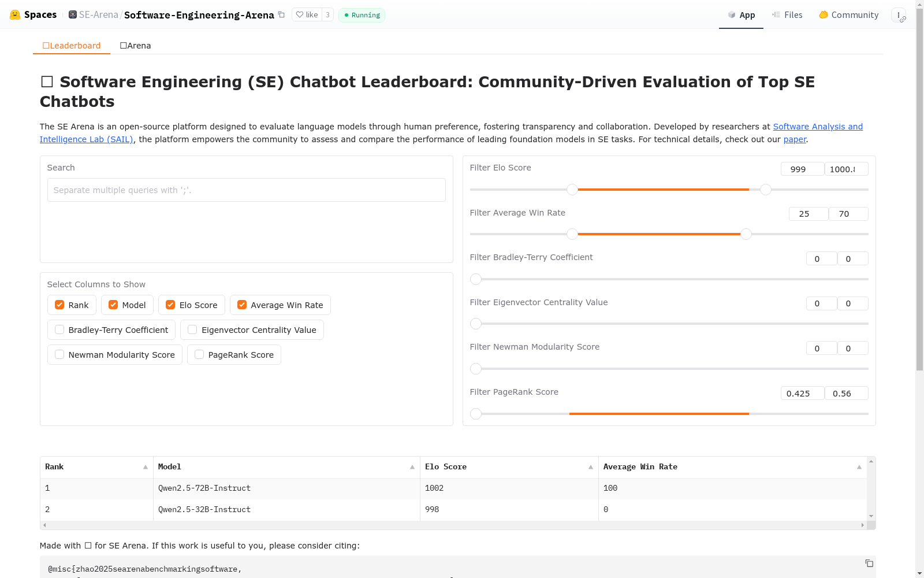The height and width of the screenshot is (578, 924).
Task: Click the Elo score cell 998
Action: click(x=509, y=510)
